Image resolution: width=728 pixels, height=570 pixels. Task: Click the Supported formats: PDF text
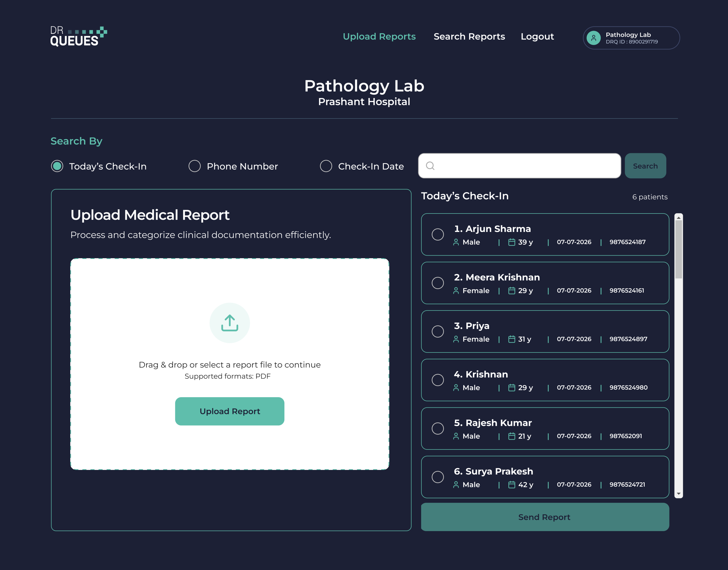pos(228,376)
